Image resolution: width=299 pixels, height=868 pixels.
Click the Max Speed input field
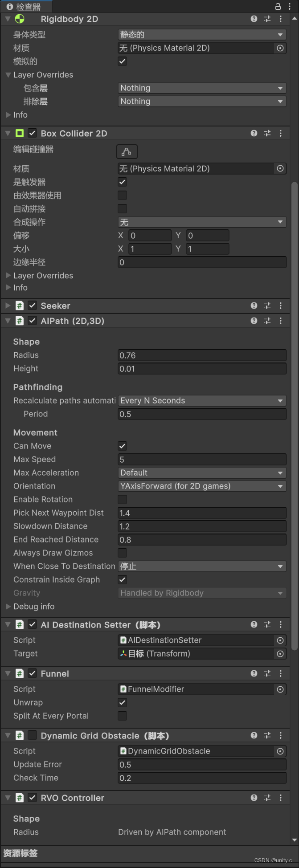pyautogui.click(x=201, y=459)
